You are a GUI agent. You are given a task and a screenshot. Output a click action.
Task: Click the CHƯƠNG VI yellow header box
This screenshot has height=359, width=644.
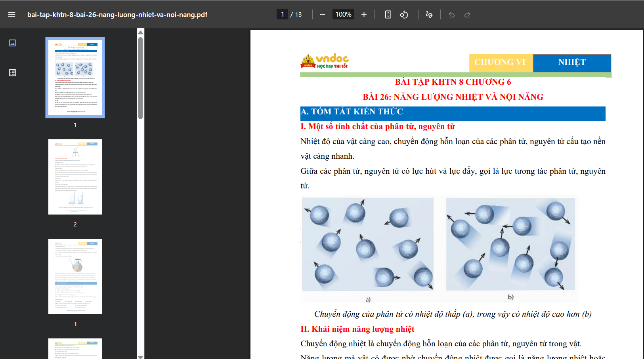tap(501, 63)
